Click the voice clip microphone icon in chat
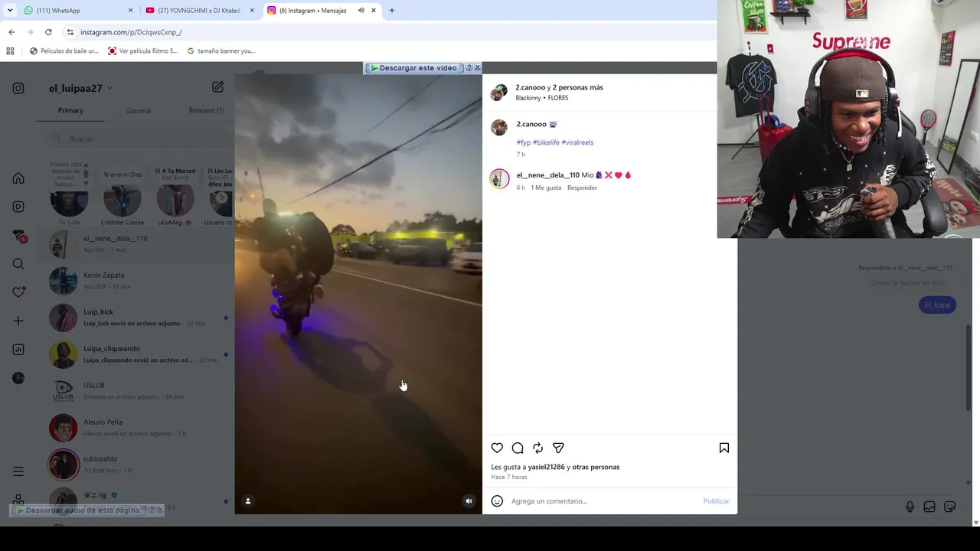 pos(910,507)
